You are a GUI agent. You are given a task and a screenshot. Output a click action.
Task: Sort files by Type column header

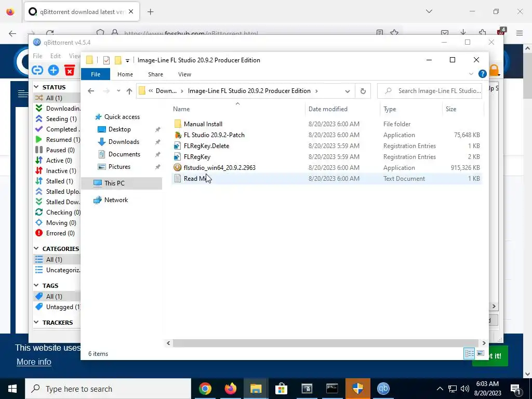[x=411, y=109]
